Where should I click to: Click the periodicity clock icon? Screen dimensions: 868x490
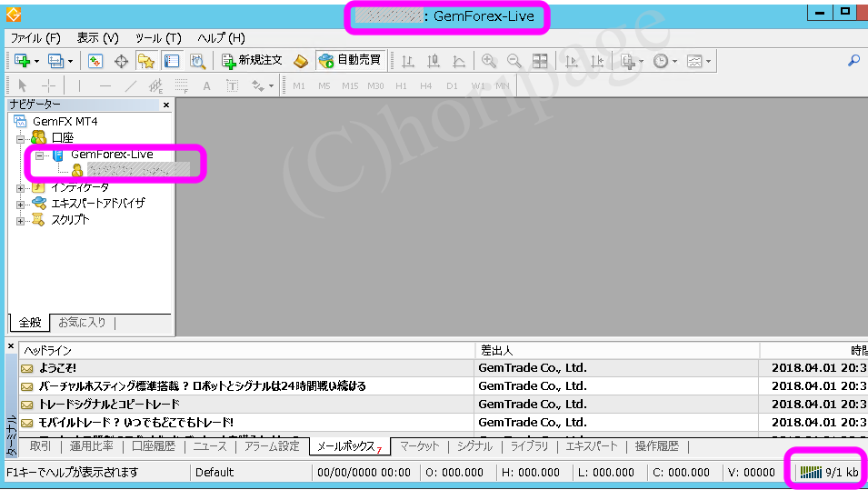click(x=661, y=61)
